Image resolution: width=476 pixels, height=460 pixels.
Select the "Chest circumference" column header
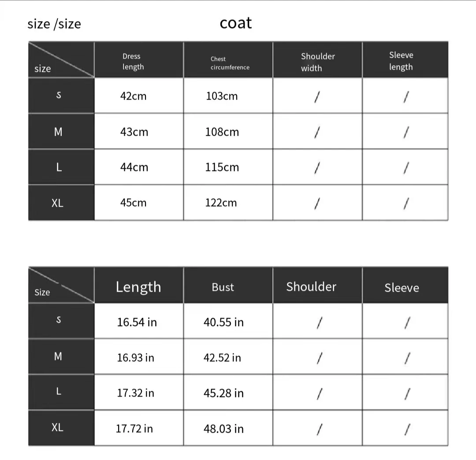click(x=230, y=63)
